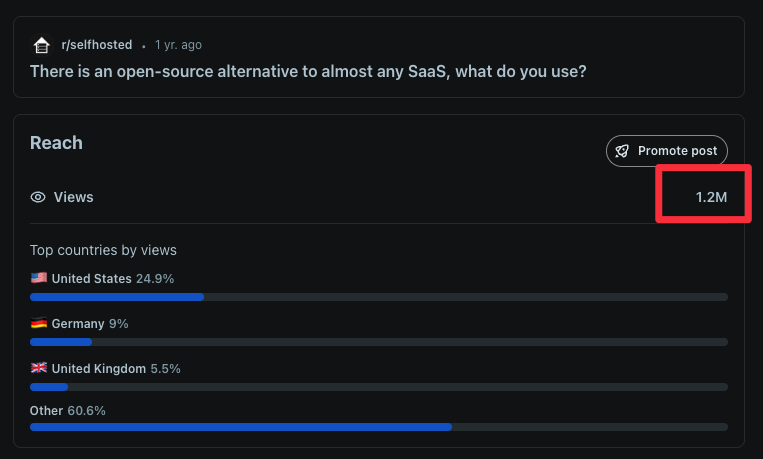Click the Other countries progress bar
Viewport: 763px width, 459px height.
378,427
